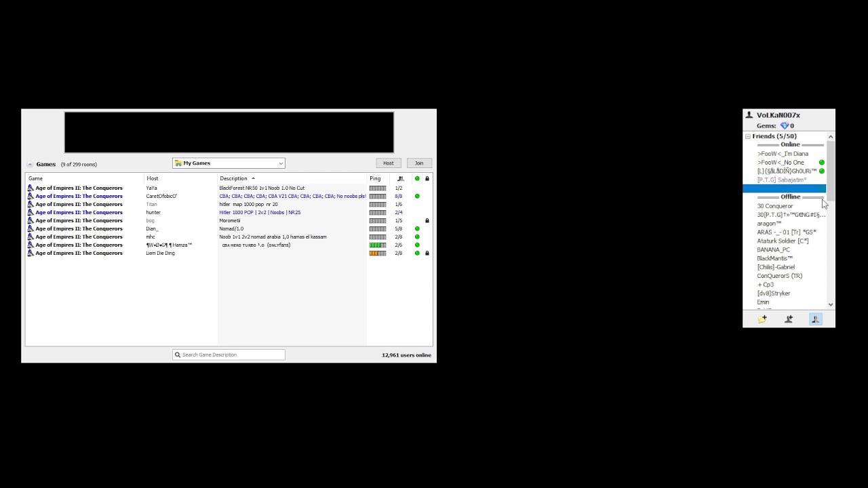The height and width of the screenshot is (488, 868).
Task: Collapse the Games section arrow
Action: 30,164
